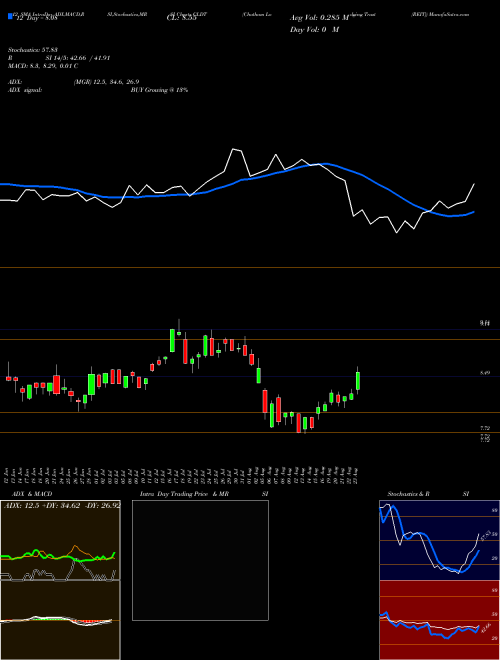Open the MACD mini chart below ADX

(x=60, y=620)
